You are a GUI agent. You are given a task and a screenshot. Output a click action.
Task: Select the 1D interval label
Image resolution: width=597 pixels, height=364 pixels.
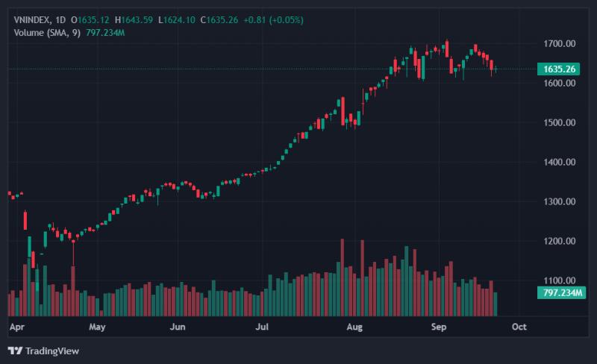[60, 20]
